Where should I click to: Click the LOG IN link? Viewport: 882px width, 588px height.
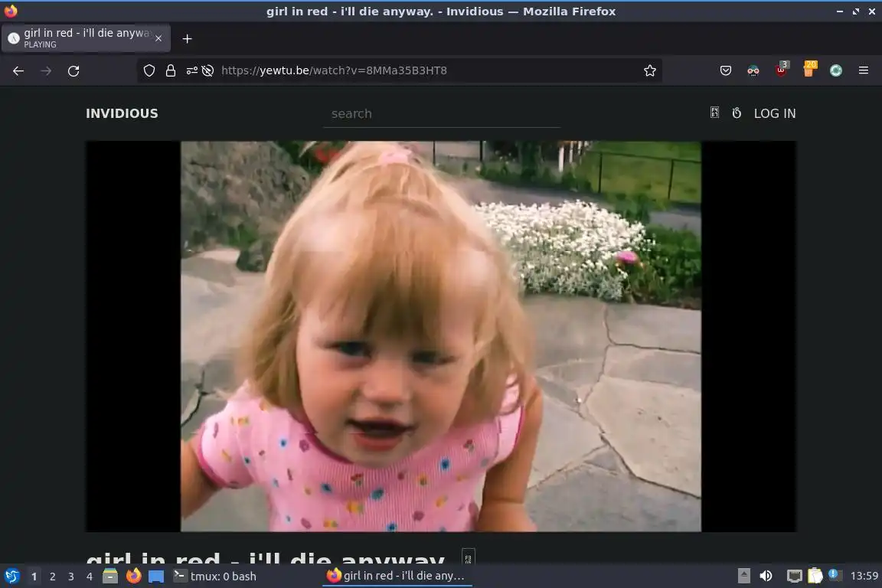pos(775,113)
